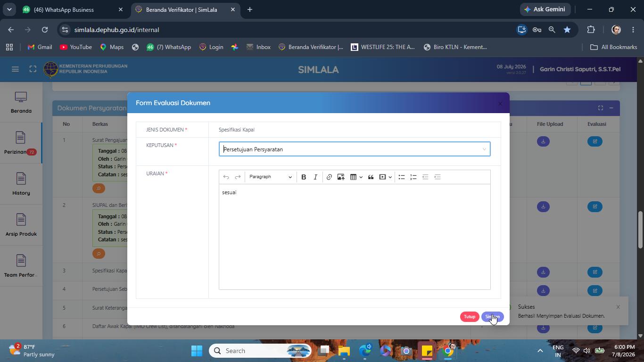644x362 pixels.
Task: Click Ask Gemini button
Action: (545, 9)
